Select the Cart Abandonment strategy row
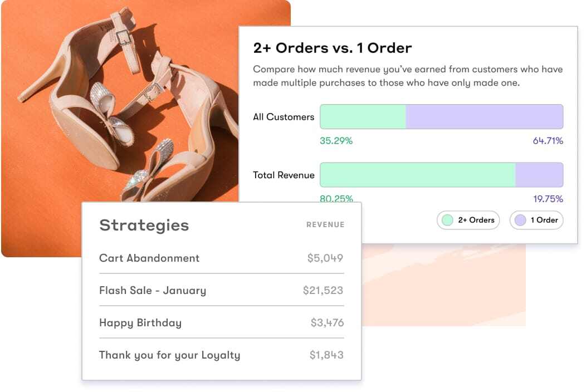The width and height of the screenshot is (586, 392). pyautogui.click(x=149, y=258)
